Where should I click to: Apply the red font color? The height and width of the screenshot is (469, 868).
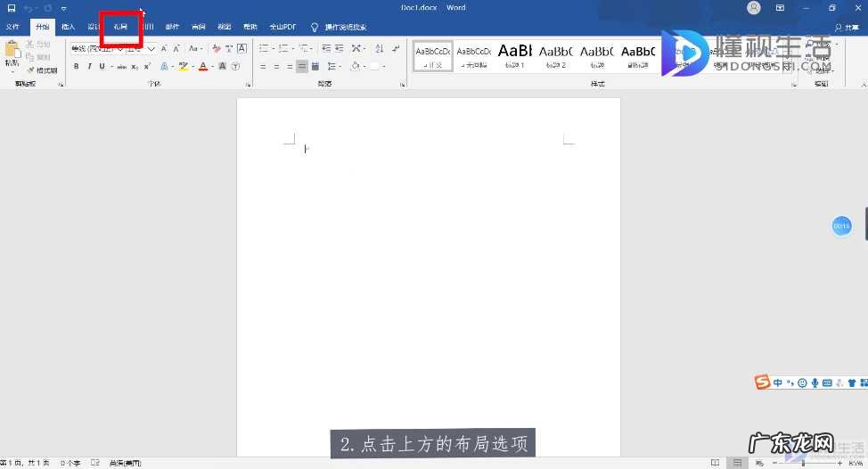(203, 67)
